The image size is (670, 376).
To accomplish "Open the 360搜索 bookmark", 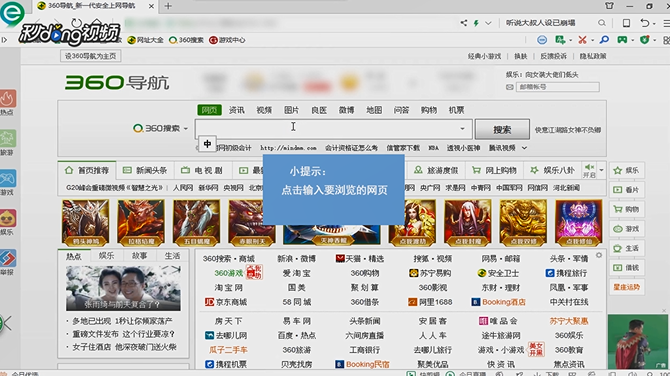I will tap(186, 40).
